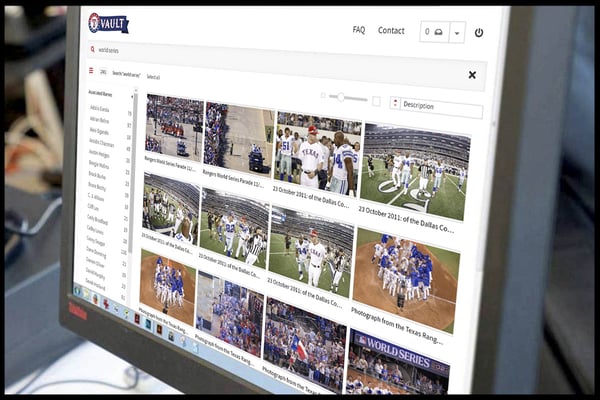Open thumbnail of player 22 with referee
Screen dimensions: 600x400
(234, 229)
